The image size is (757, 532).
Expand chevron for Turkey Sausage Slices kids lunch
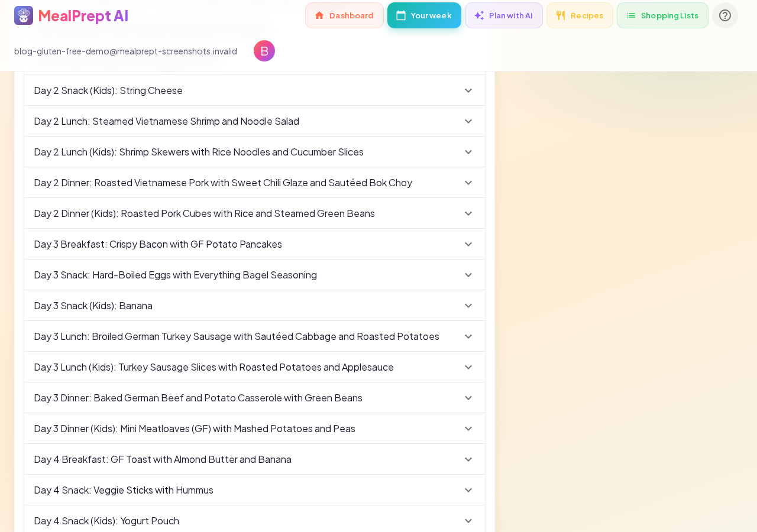(x=468, y=367)
